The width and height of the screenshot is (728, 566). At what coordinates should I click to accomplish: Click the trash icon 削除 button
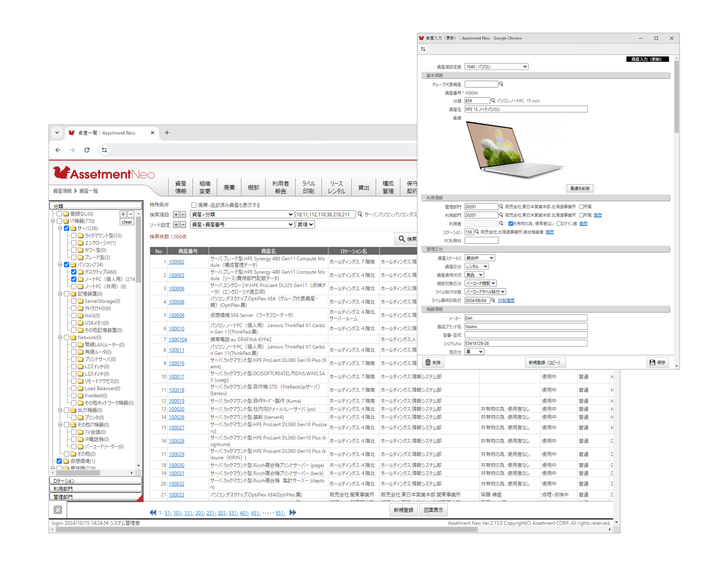[x=433, y=363]
